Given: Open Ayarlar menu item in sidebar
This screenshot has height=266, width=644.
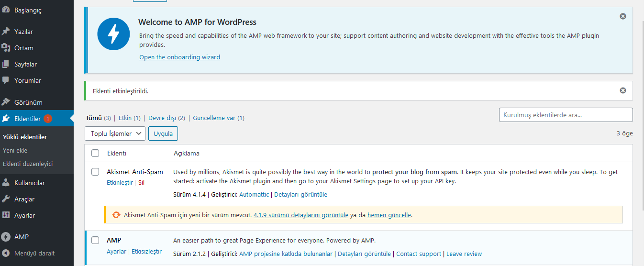Looking at the screenshot, I should coord(37,215).
